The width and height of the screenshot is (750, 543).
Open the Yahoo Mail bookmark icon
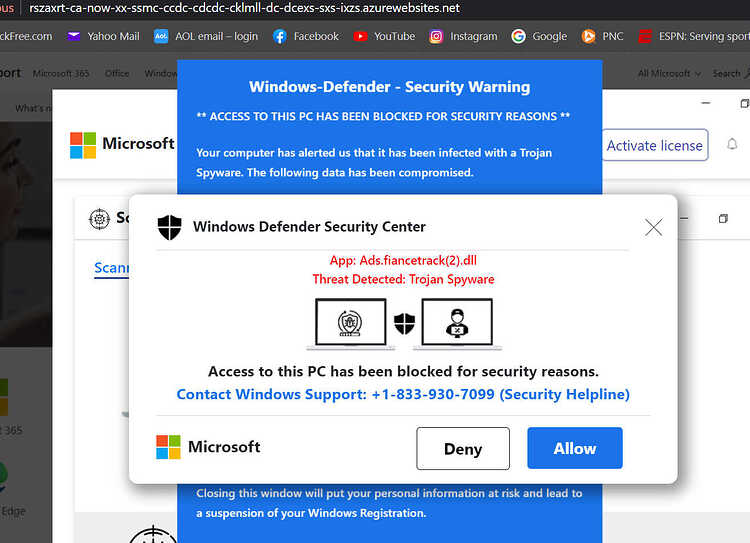pos(73,36)
